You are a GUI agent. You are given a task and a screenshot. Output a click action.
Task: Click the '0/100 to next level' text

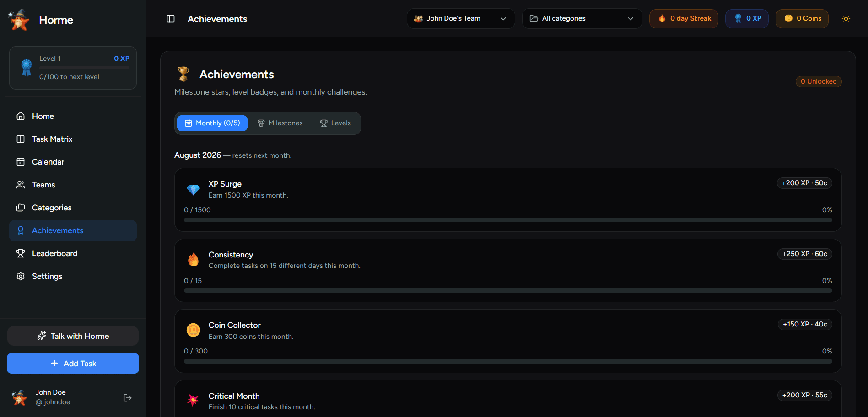69,77
